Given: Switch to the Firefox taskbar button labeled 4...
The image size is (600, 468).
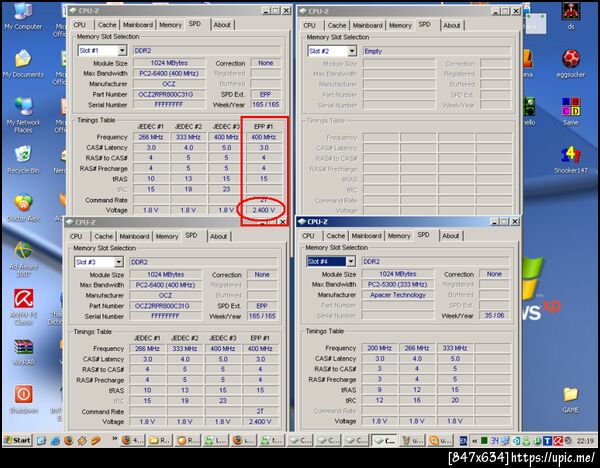Looking at the screenshot, I should pos(133,440).
